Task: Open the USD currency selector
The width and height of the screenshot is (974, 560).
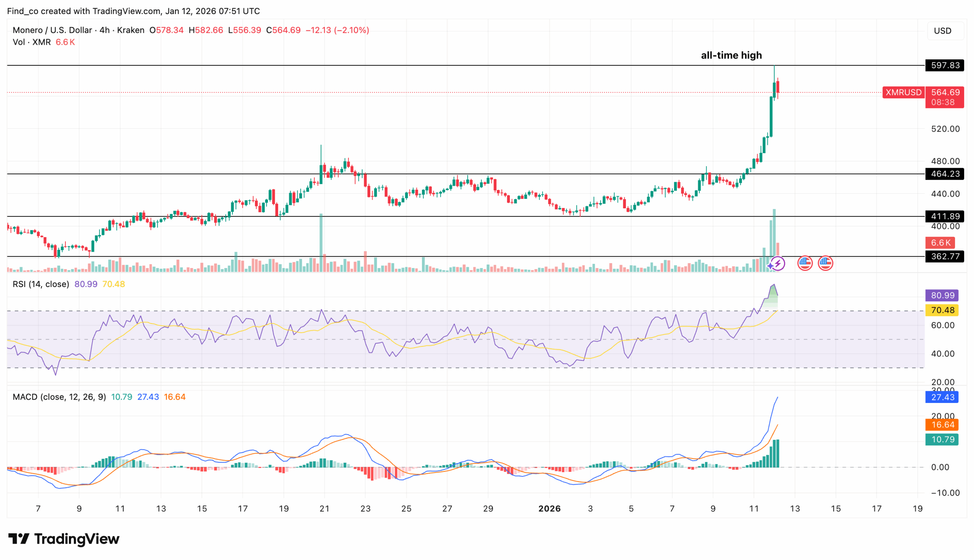Action: [x=942, y=31]
